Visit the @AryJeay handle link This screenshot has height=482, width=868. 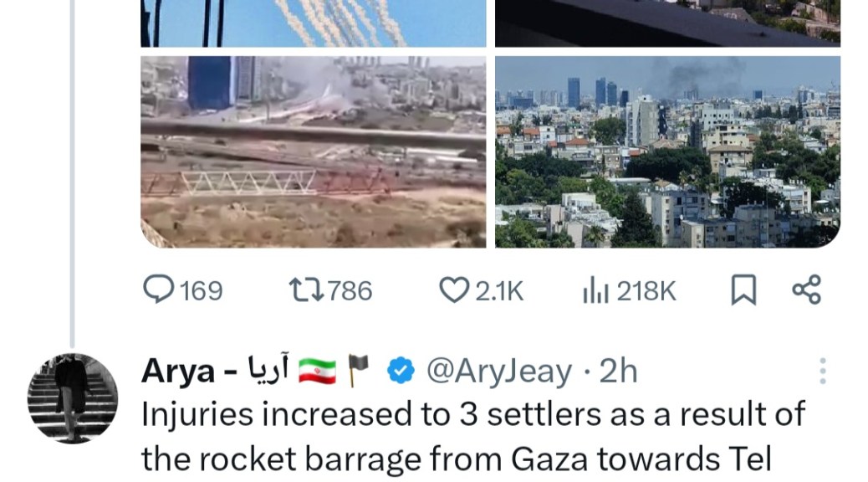(x=498, y=372)
